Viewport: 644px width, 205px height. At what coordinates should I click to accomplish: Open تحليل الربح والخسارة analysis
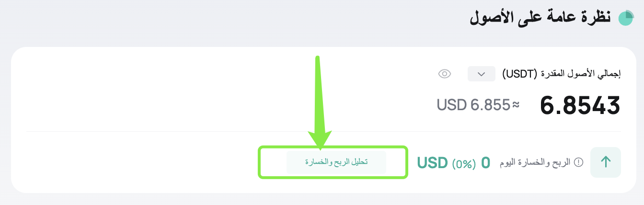click(x=336, y=162)
